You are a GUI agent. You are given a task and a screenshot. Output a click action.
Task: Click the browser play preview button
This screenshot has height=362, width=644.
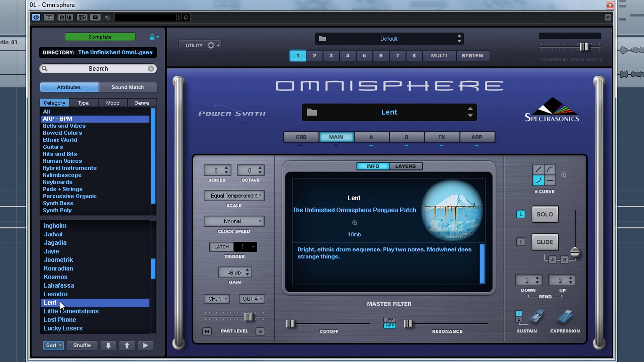145,346
